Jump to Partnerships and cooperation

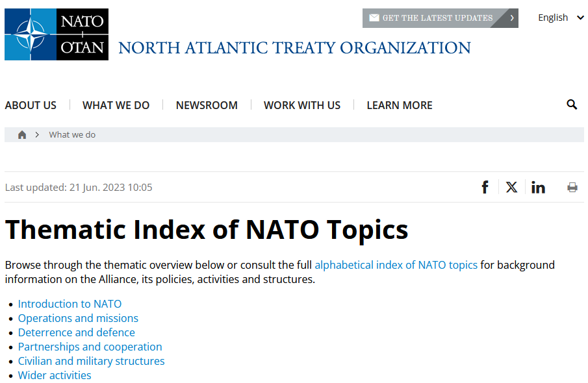pos(90,347)
